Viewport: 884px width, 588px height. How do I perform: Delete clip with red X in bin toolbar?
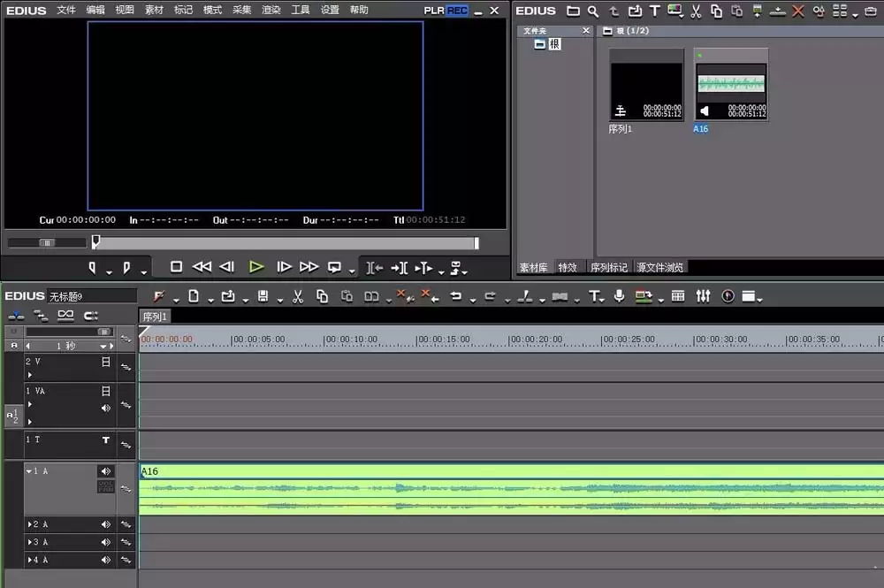[797, 11]
